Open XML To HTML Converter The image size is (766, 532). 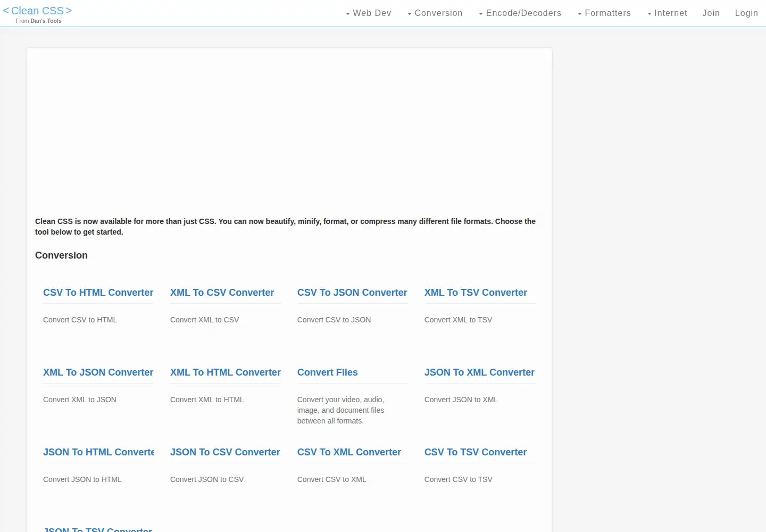[x=226, y=372]
